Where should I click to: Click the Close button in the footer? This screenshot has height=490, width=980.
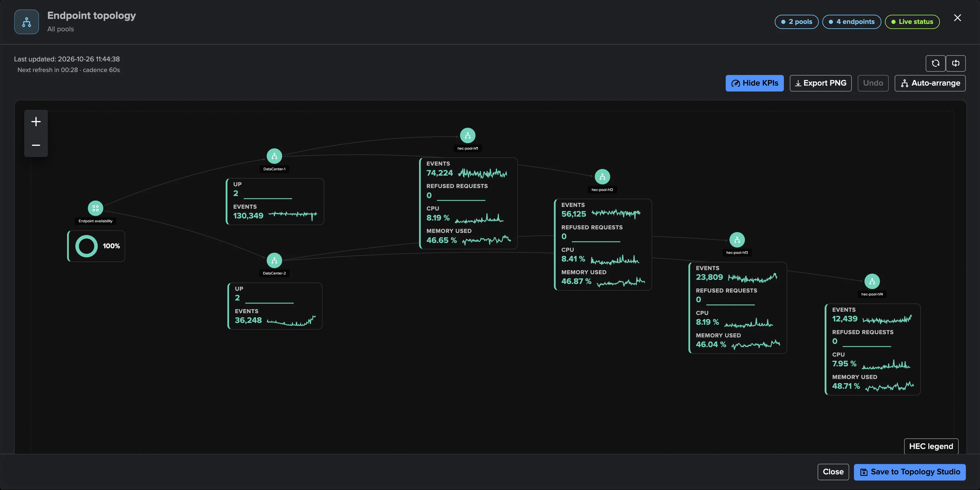[833, 472]
